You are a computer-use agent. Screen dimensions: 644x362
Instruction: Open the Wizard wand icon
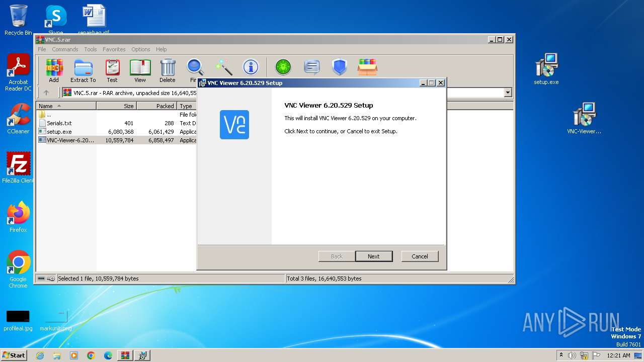coord(223,67)
